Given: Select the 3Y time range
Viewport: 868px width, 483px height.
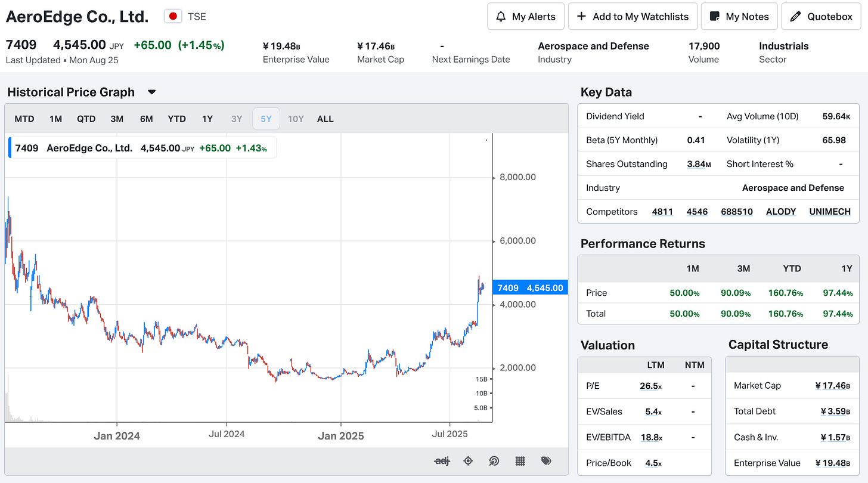Looking at the screenshot, I should click(x=237, y=119).
